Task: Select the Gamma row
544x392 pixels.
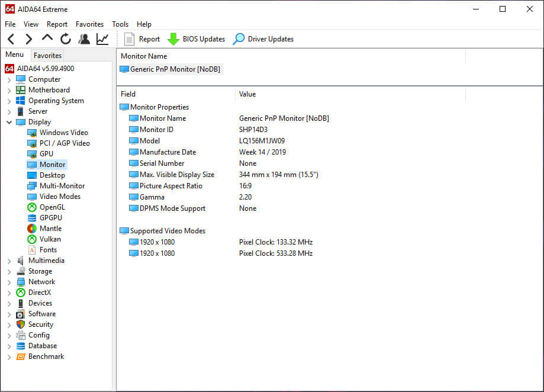Action: pos(229,197)
